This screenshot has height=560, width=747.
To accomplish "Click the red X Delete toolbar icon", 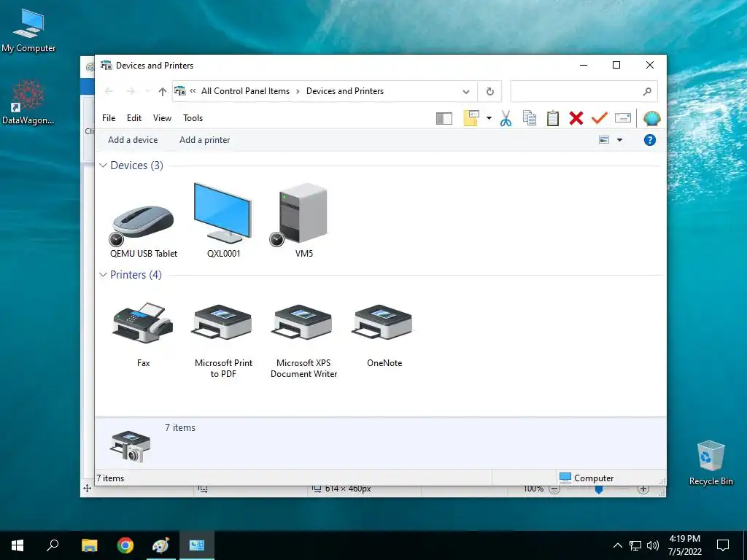I will point(576,118).
